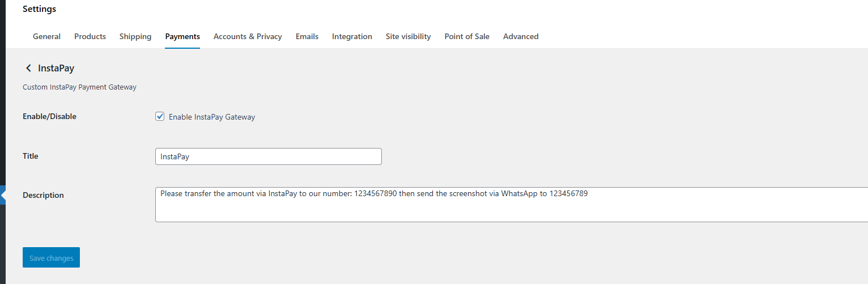This screenshot has width=868, height=284.
Task: Open the Emails tab
Action: 307,36
